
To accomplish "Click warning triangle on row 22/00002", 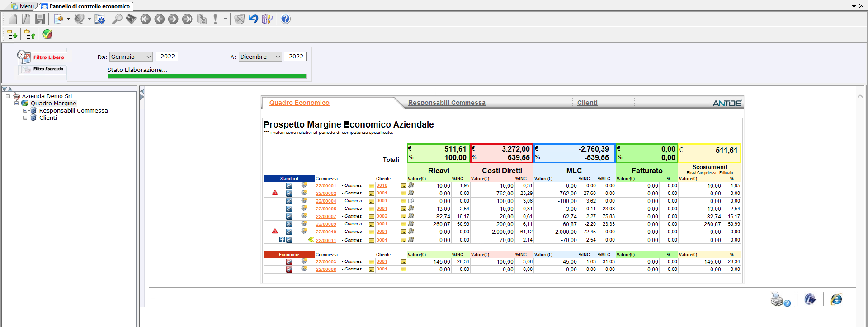I will [275, 193].
